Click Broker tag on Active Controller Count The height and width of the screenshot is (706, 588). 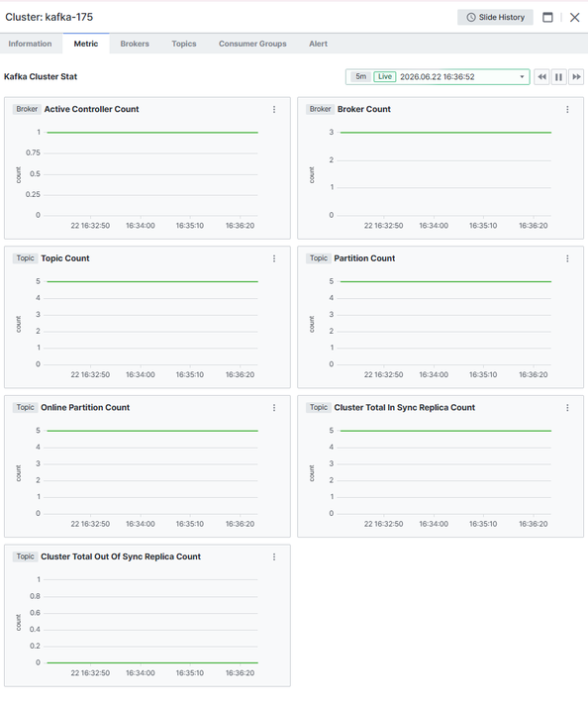[27, 109]
